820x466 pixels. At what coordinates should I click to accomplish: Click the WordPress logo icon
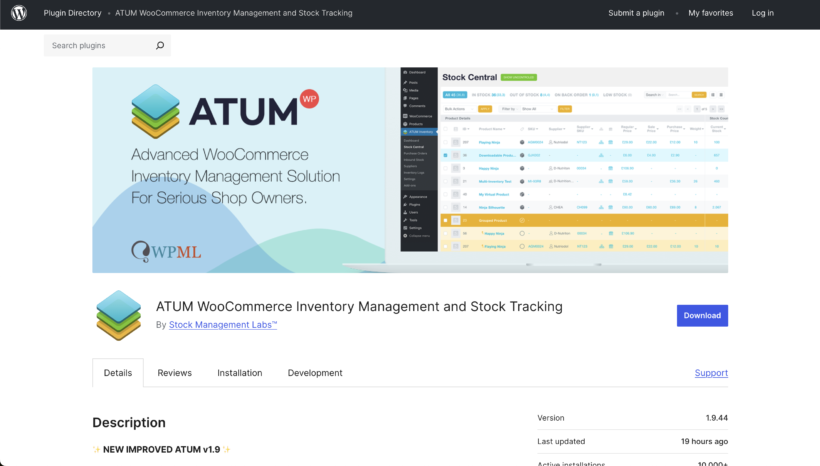(x=19, y=13)
